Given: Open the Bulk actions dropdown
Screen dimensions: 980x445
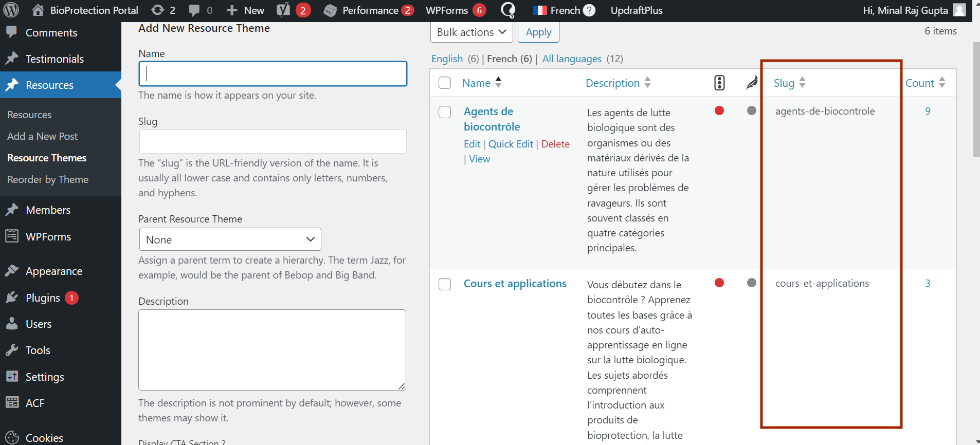Looking at the screenshot, I should point(471,32).
